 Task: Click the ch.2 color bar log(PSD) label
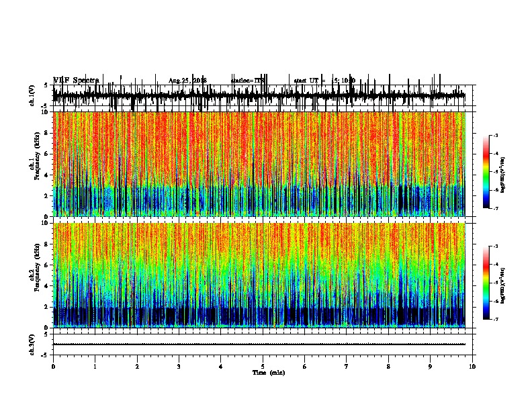click(x=503, y=285)
